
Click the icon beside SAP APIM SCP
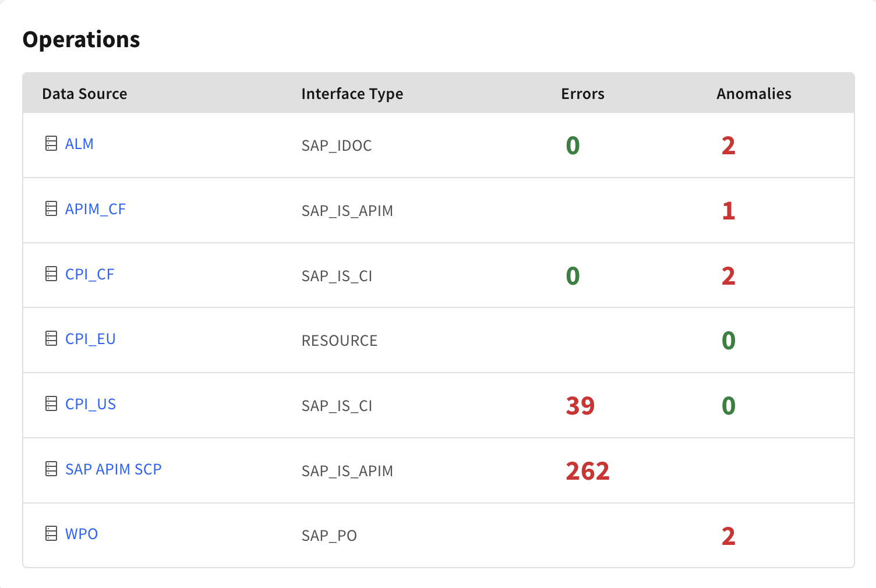[x=51, y=469]
